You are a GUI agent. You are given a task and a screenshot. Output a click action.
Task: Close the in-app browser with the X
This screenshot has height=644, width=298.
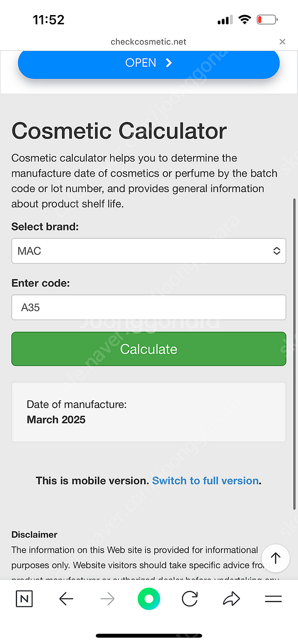tap(283, 42)
